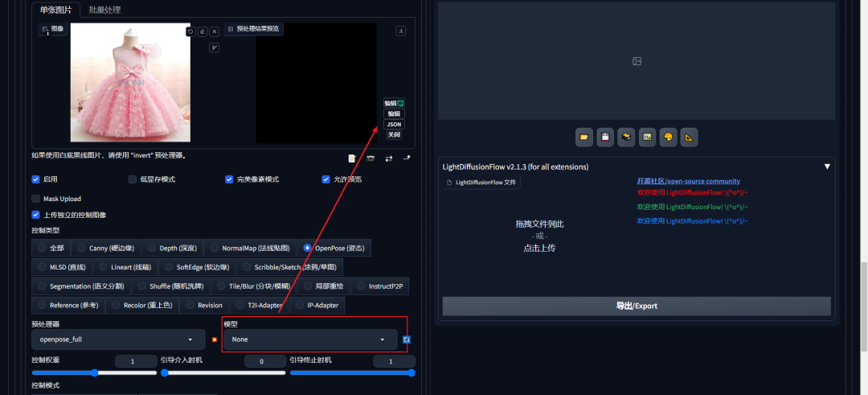This screenshot has height=395, width=868.
Task: Toggle the 完美像素模式 checkbox
Action: coord(229,179)
